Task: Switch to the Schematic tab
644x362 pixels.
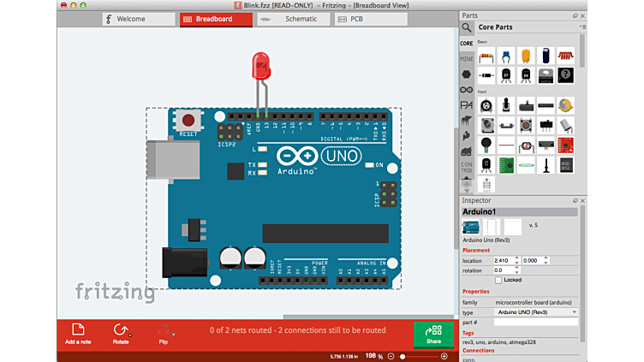Action: point(294,19)
